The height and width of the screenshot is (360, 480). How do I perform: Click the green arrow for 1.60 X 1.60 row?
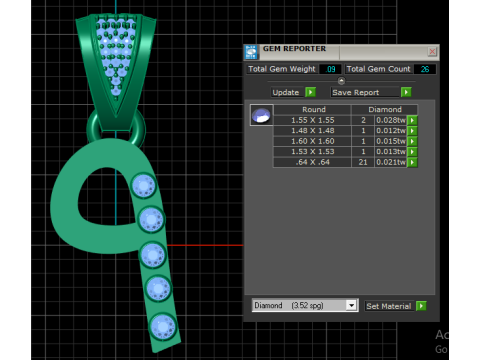(412, 141)
